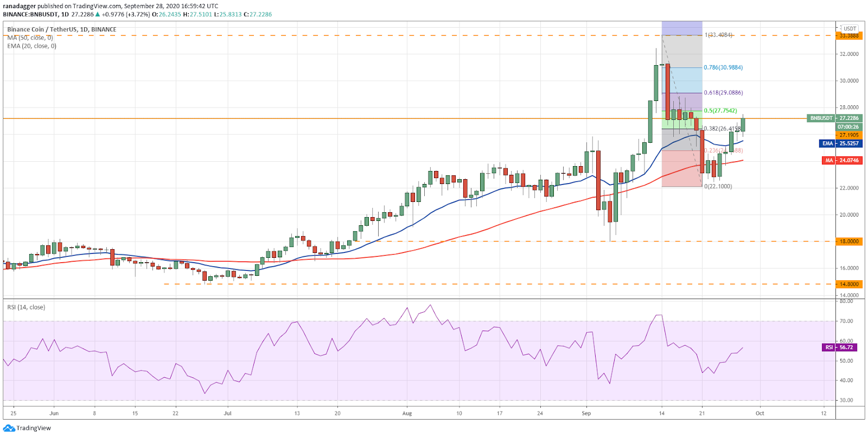The image size is (868, 437).
Task: Click the 17 date label on time axis
Action: point(500,413)
